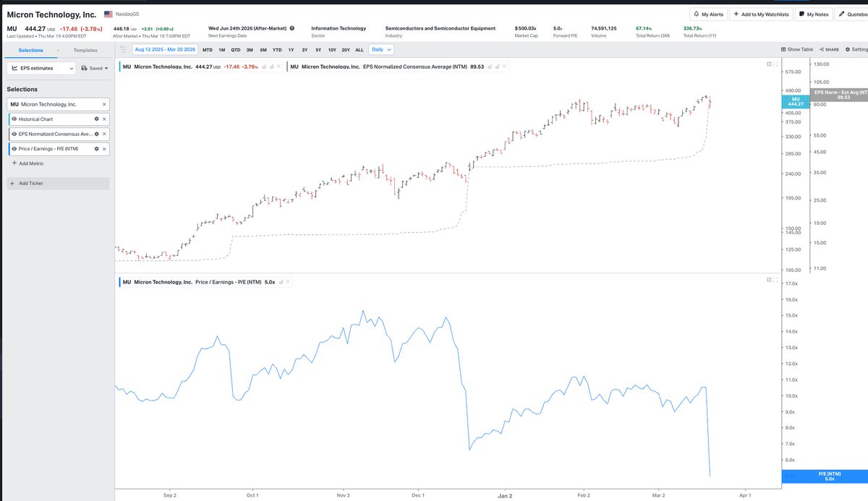Switch to the Templates tab

pyautogui.click(x=85, y=51)
